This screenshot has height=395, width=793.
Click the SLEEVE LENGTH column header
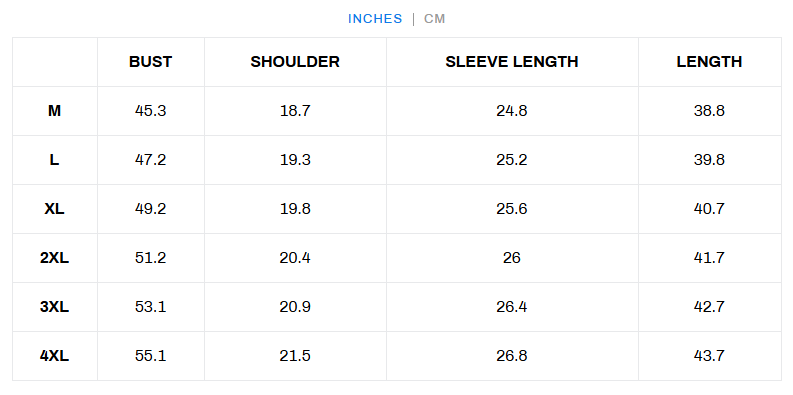(512, 62)
